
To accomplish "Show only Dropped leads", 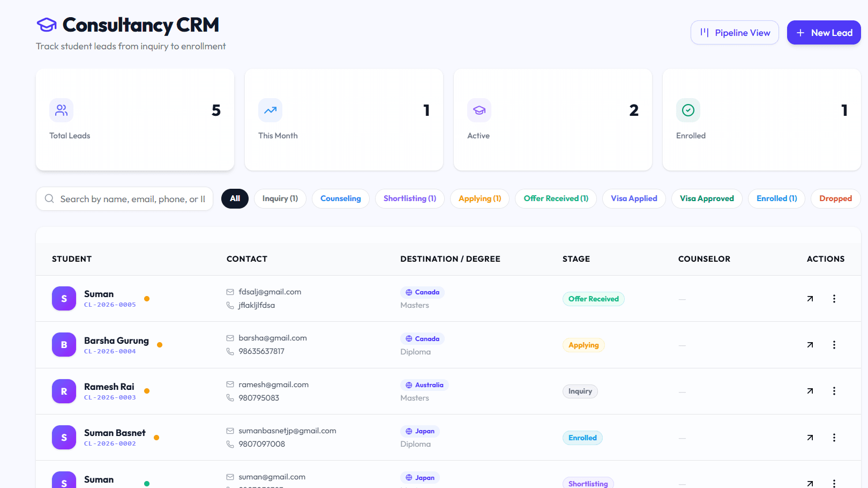I will pyautogui.click(x=835, y=198).
